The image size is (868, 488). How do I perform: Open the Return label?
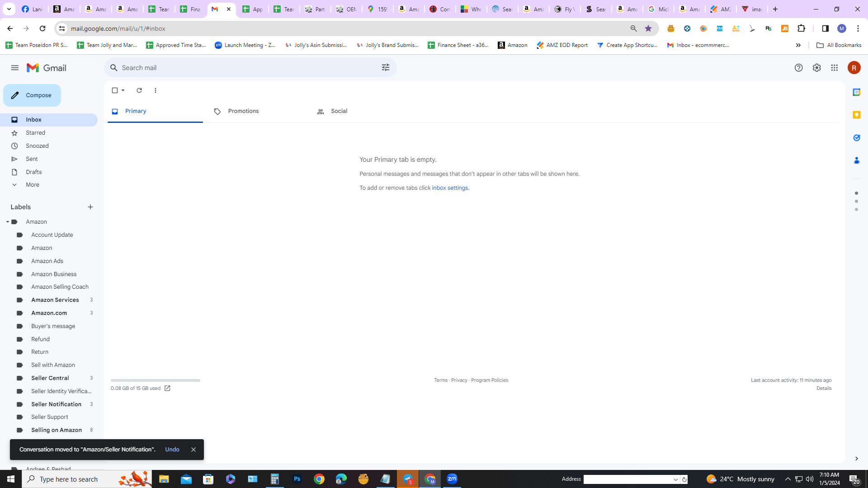click(40, 352)
